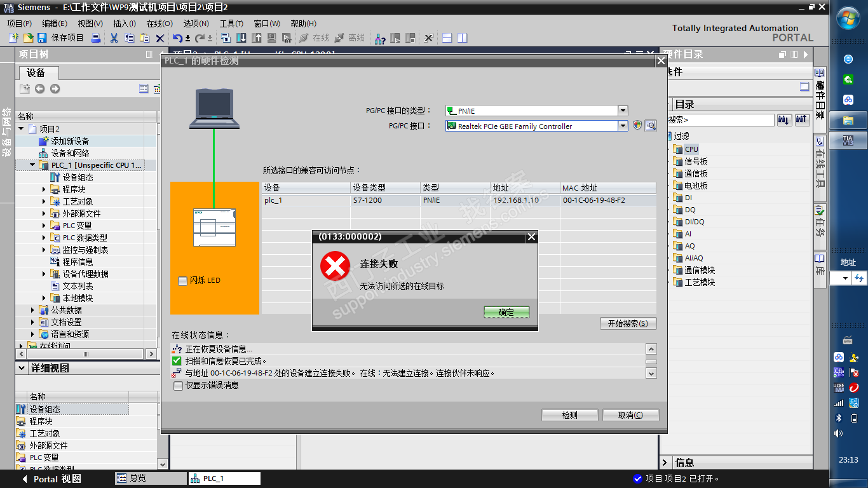The height and width of the screenshot is (488, 868).
Task: Click the project tree forward arrow icon
Action: (55, 89)
